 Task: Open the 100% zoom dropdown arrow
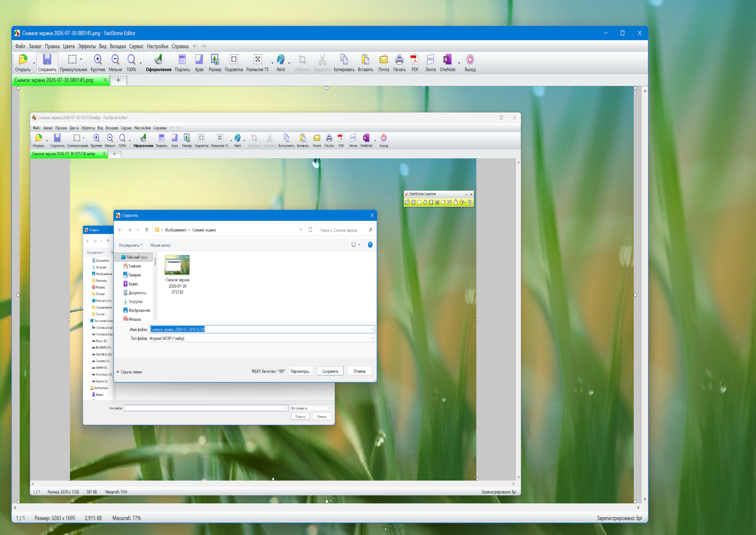[x=141, y=63]
